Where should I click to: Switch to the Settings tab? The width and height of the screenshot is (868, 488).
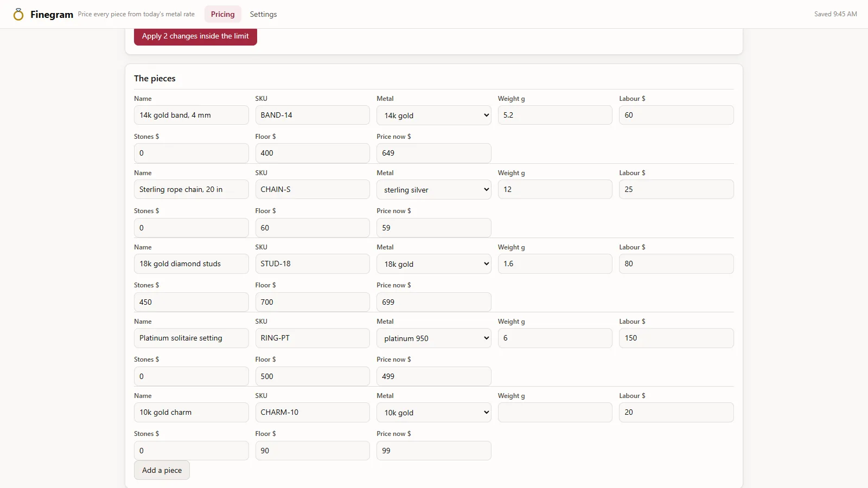pos(263,14)
